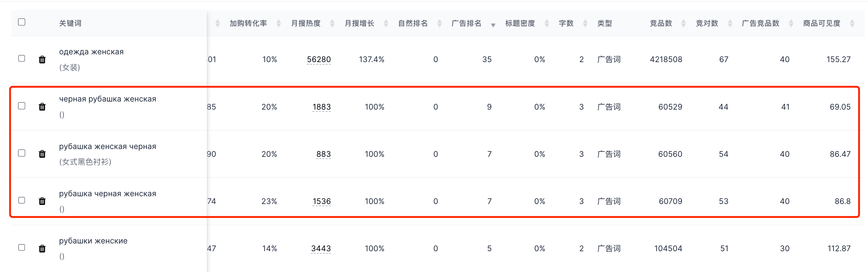This screenshot has height=272, width=868.
Task: Click the 类型 column header
Action: 604,23
